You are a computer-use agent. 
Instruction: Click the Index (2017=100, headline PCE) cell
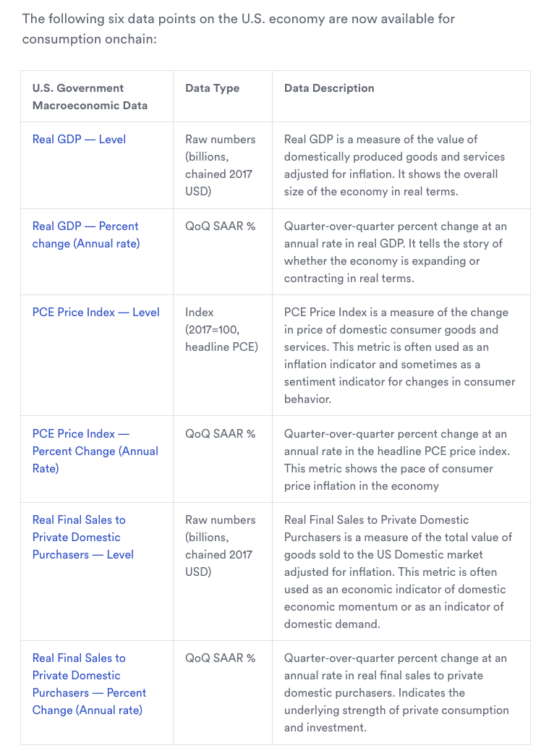pos(221,329)
